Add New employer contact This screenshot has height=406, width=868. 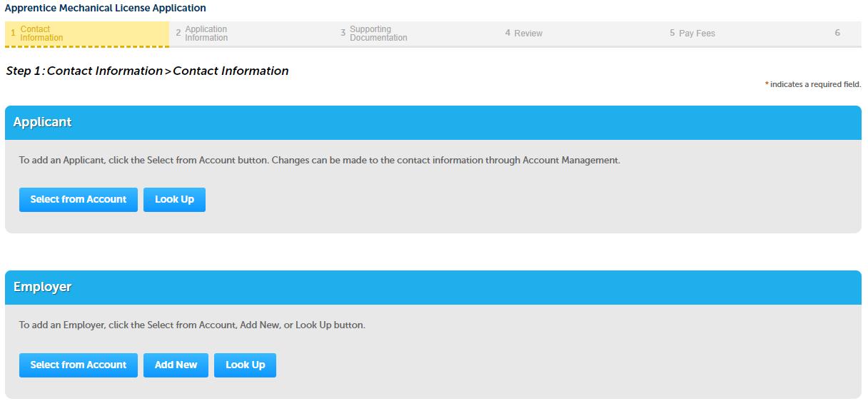point(176,365)
